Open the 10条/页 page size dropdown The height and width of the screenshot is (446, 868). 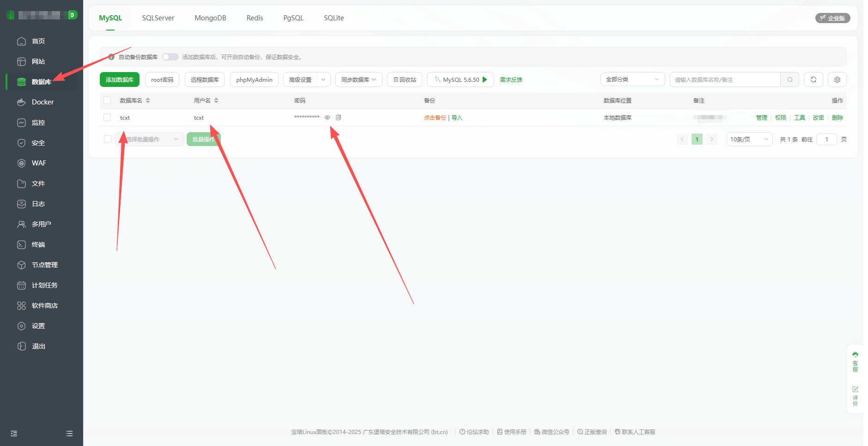coord(749,139)
